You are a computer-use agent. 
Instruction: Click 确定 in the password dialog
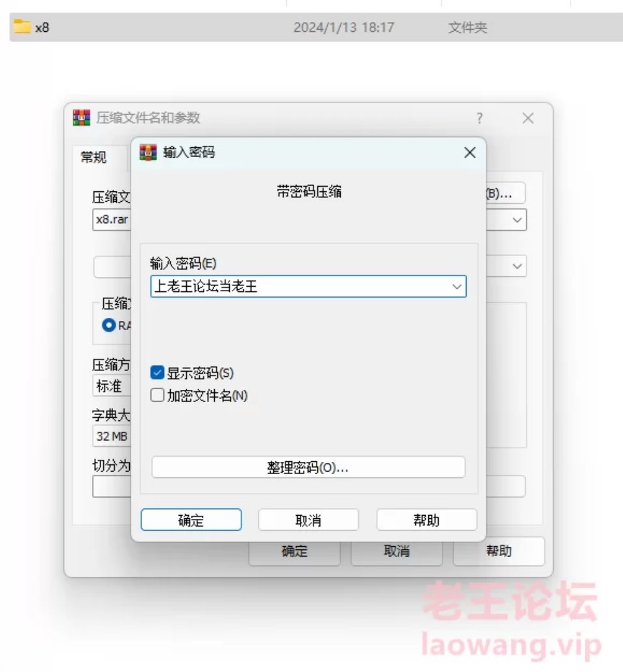191,520
